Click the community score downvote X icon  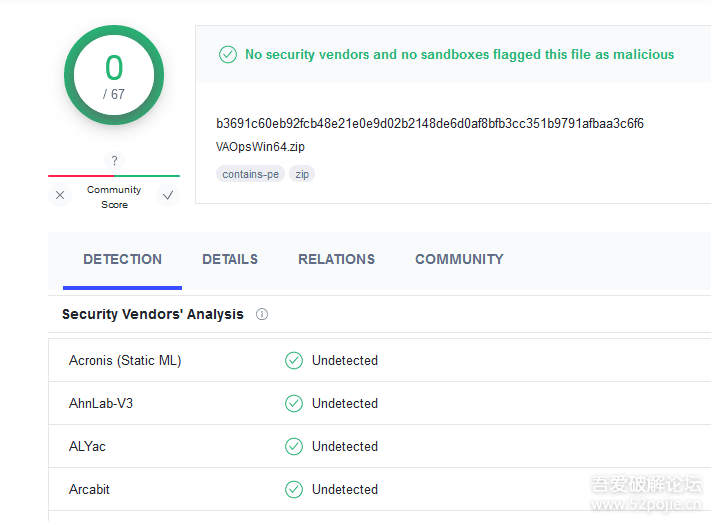[x=60, y=196]
